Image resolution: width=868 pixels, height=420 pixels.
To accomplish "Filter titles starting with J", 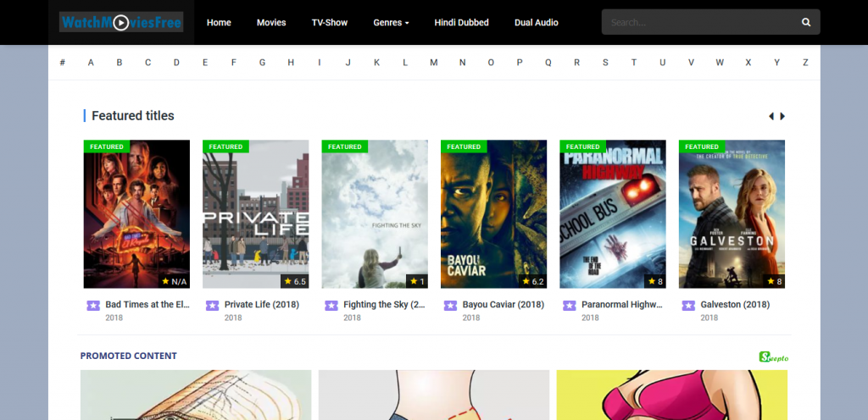I will click(x=348, y=63).
